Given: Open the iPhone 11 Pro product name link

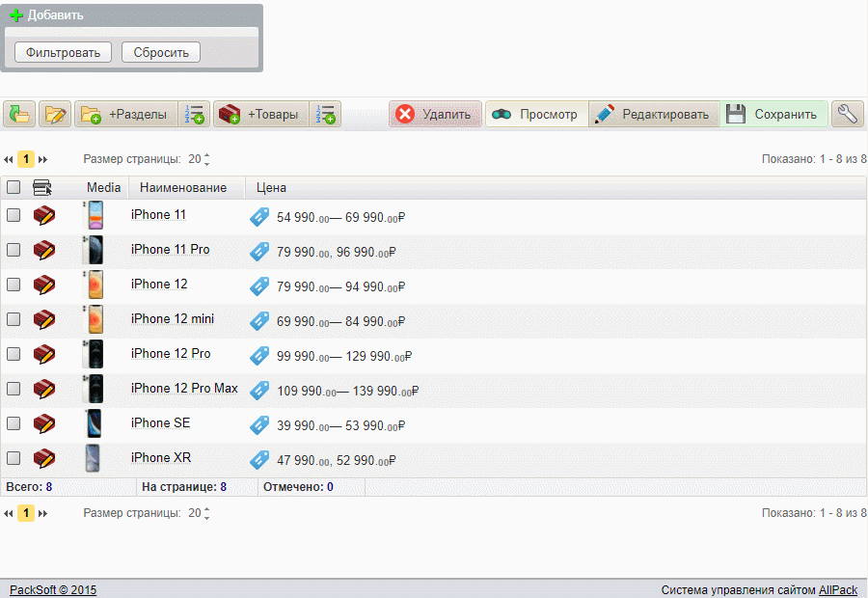Looking at the screenshot, I should [170, 250].
